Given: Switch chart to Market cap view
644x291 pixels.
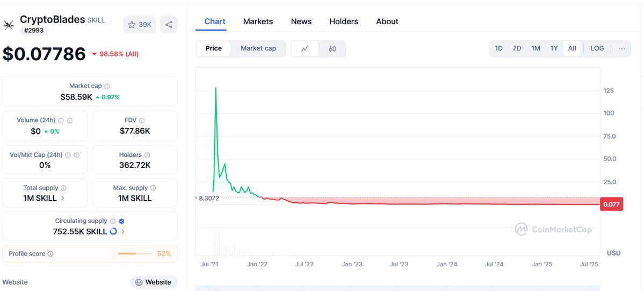Looking at the screenshot, I should coord(258,48).
